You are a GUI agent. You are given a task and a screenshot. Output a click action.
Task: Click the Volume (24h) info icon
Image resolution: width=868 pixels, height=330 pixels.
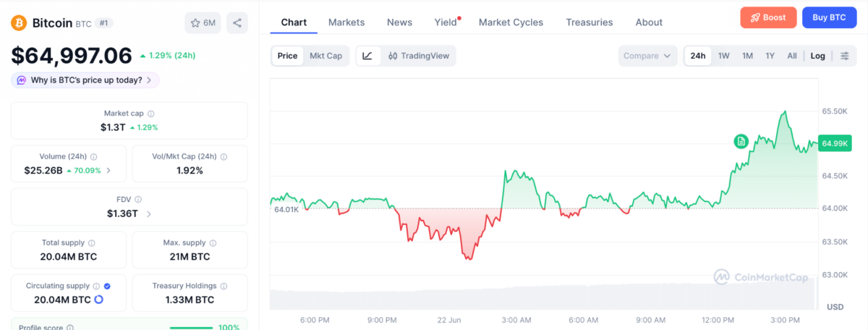[94, 156]
